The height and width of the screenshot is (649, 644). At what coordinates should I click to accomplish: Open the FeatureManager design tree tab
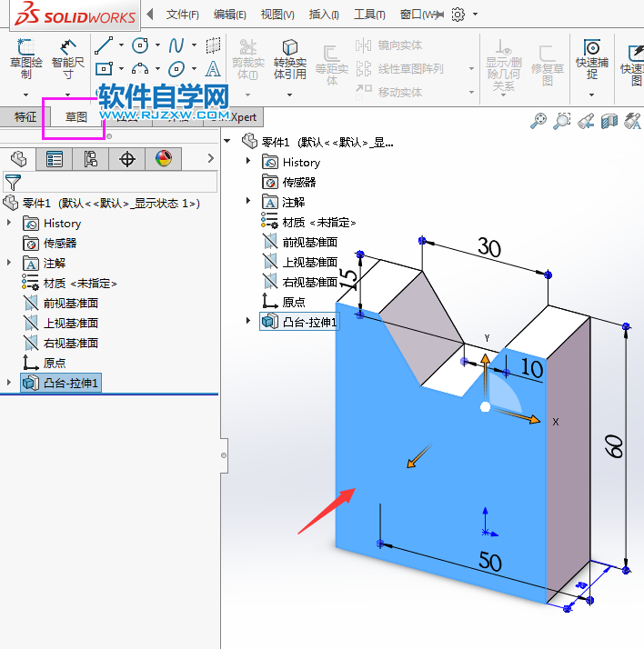18,158
